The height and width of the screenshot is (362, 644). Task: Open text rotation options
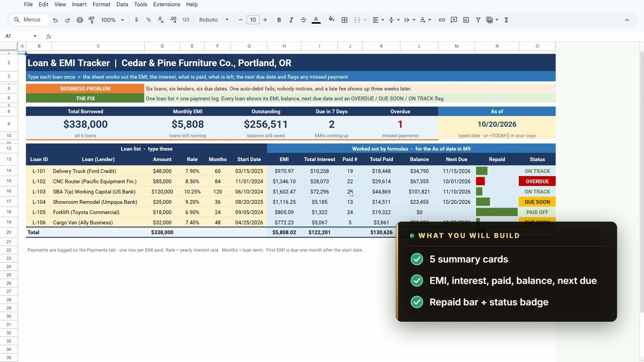click(425, 20)
